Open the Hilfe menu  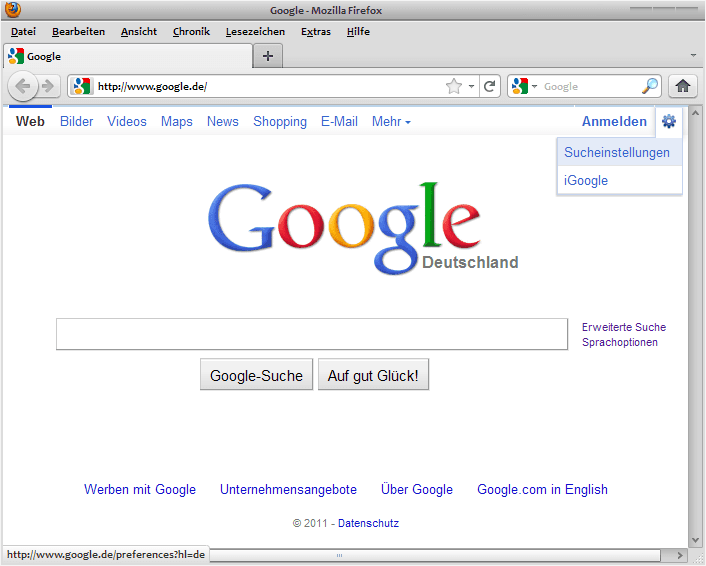coord(358,32)
